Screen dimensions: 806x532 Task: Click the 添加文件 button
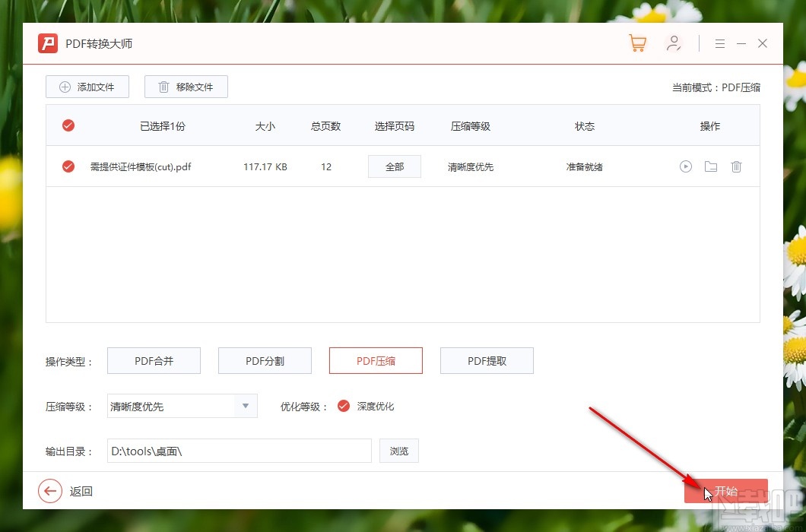pyautogui.click(x=87, y=87)
